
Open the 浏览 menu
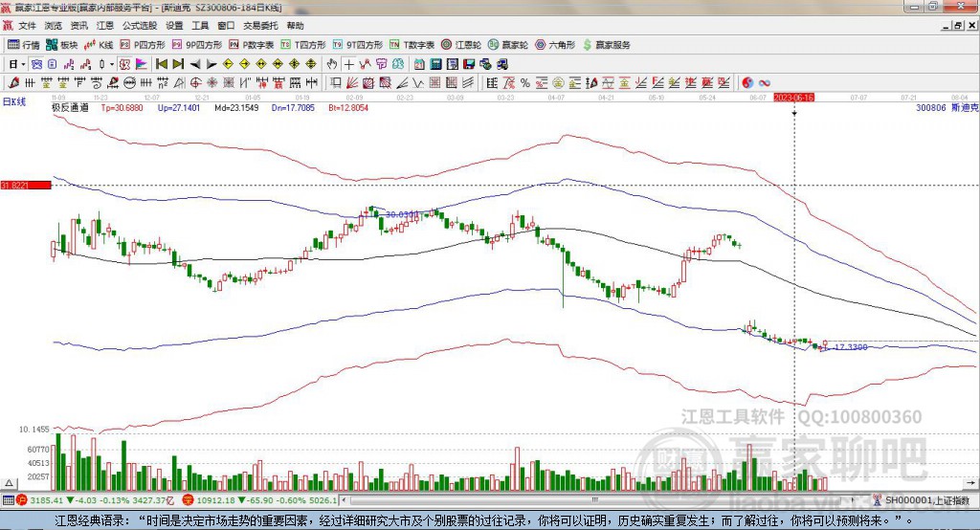pyautogui.click(x=54, y=26)
